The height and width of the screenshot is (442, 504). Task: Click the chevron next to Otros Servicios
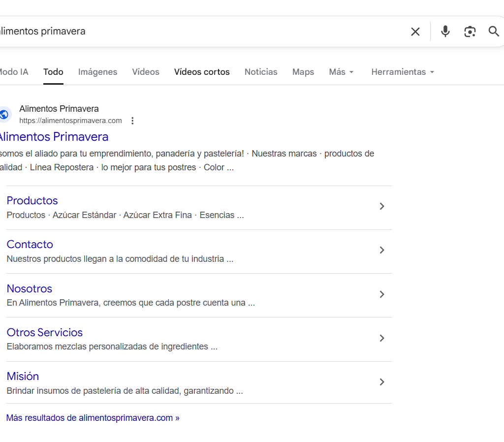(381, 338)
